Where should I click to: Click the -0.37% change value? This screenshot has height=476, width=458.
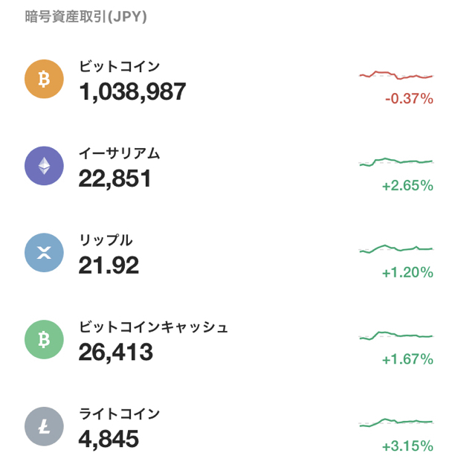pos(409,99)
